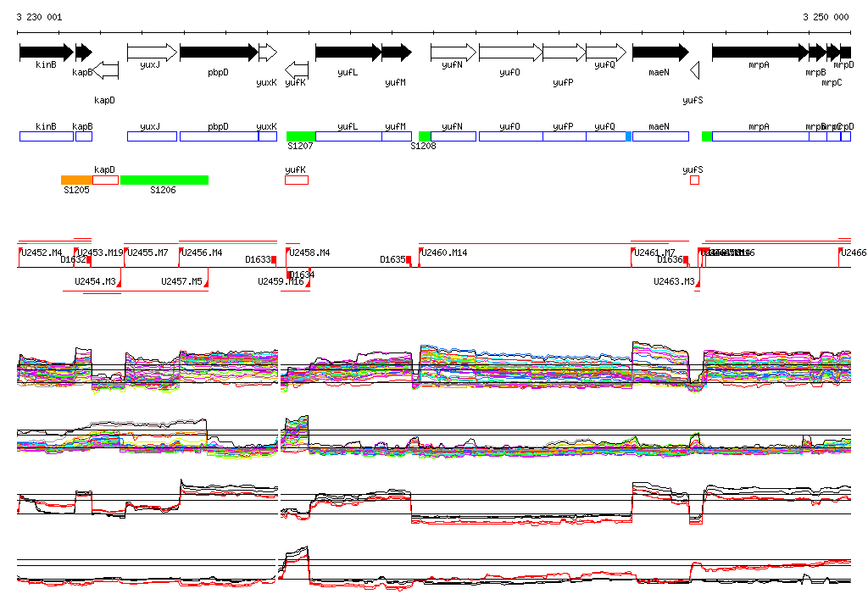This screenshot has height=605, width=868.
Task: Select the black maeN gene arrow
Action: [661, 53]
